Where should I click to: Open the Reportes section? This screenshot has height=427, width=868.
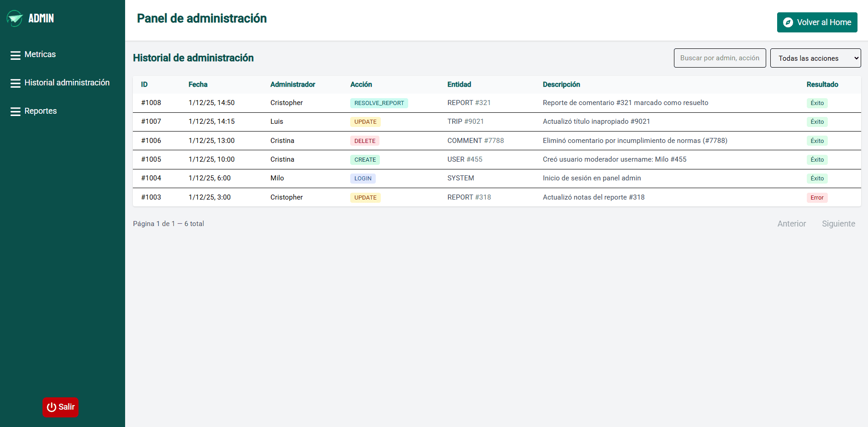click(41, 111)
